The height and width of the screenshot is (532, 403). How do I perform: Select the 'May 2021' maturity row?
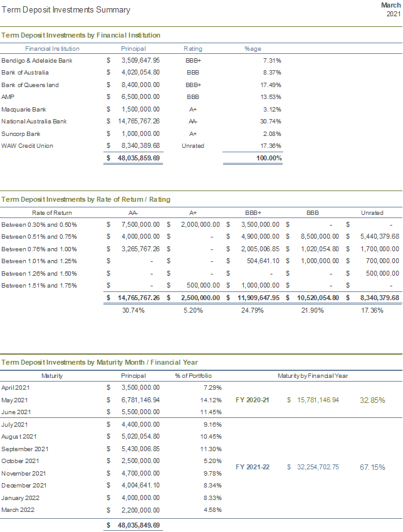pos(14,400)
